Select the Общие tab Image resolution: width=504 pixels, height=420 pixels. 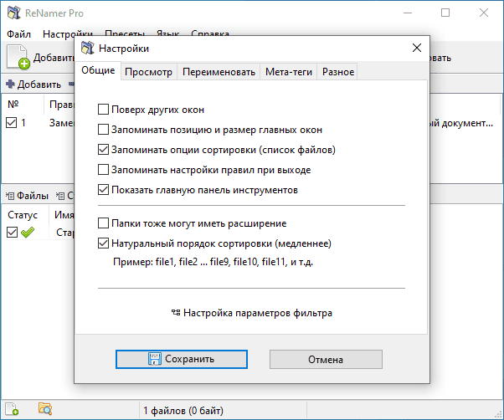click(98, 70)
